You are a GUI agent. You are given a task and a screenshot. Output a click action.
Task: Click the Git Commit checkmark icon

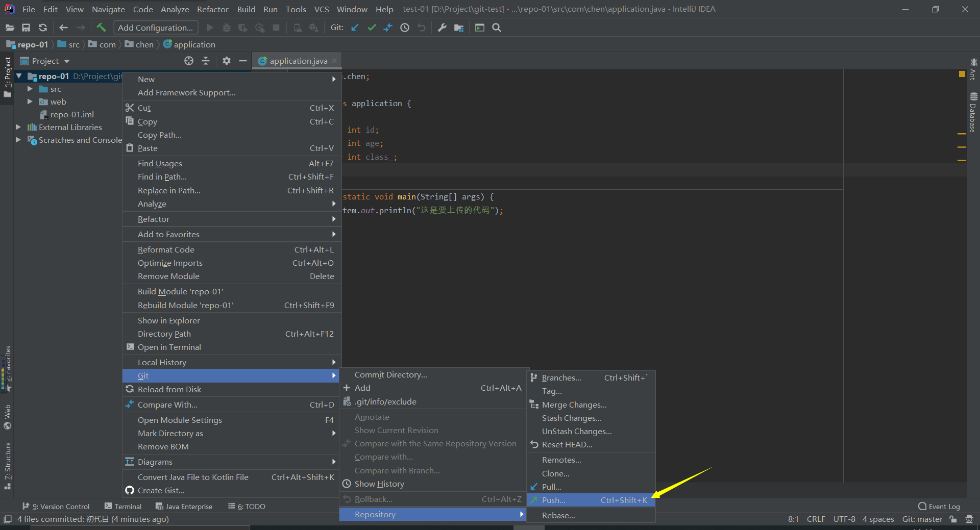click(x=372, y=28)
